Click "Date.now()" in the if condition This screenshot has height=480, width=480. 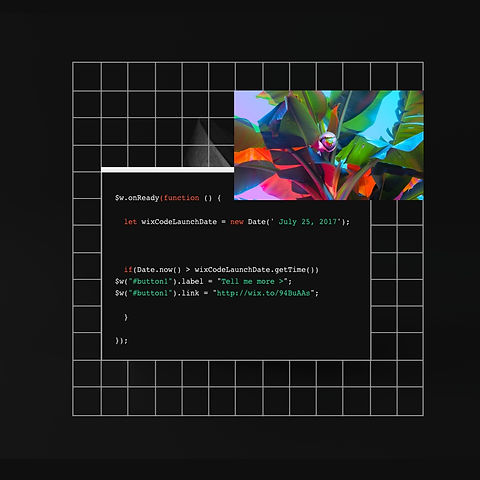(x=159, y=270)
